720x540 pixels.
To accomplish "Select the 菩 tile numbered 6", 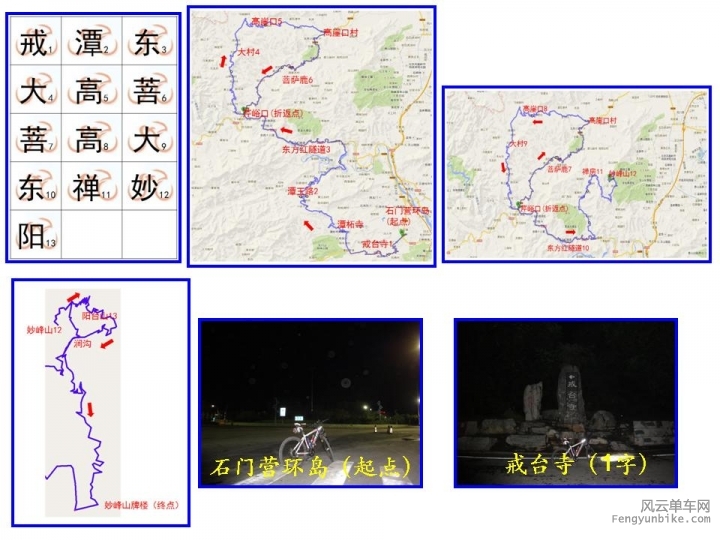I will tap(150, 91).
